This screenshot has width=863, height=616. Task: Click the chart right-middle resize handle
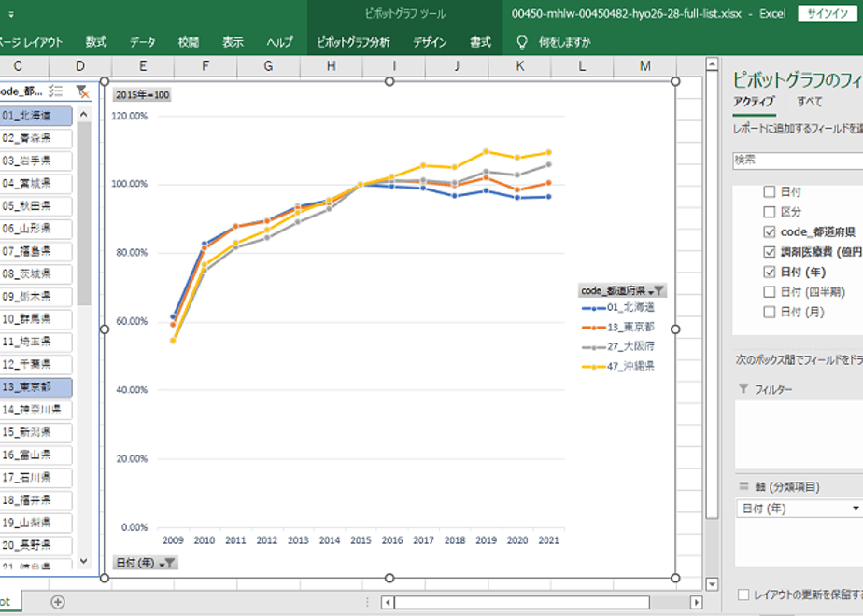[675, 329]
